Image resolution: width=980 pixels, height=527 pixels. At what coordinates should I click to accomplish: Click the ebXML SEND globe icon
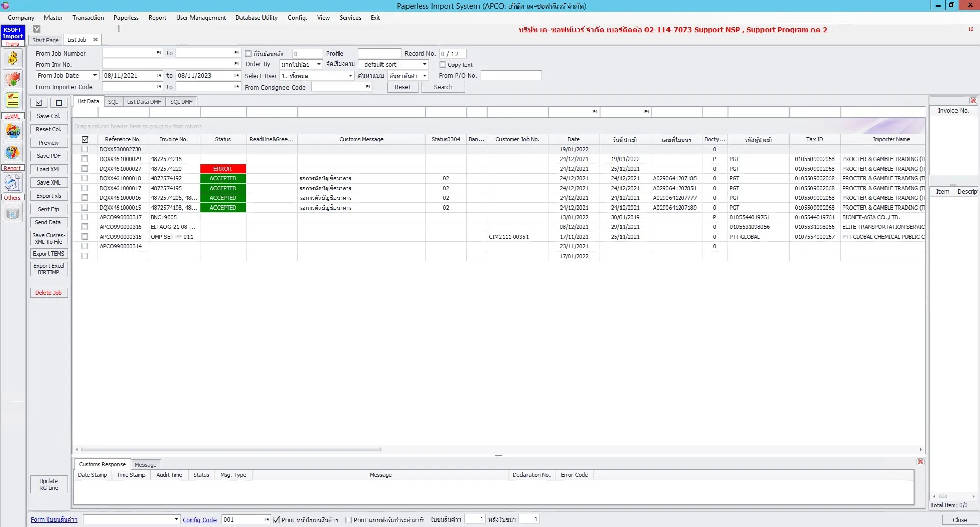12,131
